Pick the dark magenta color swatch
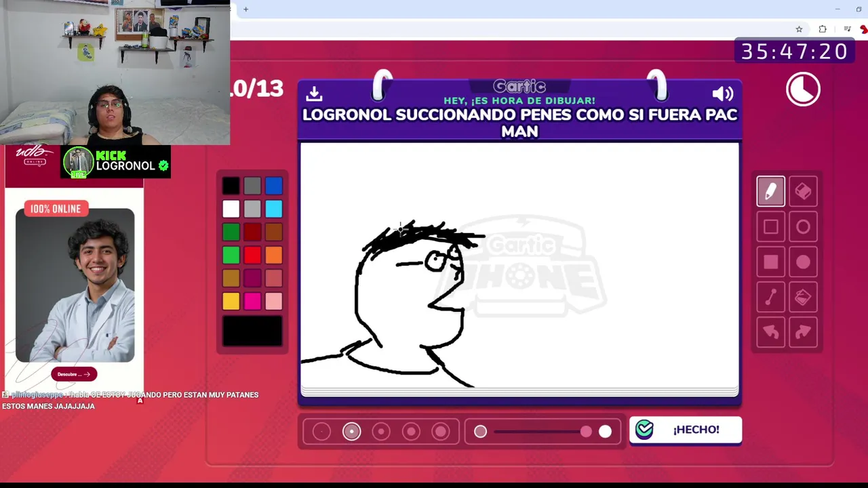 point(252,278)
